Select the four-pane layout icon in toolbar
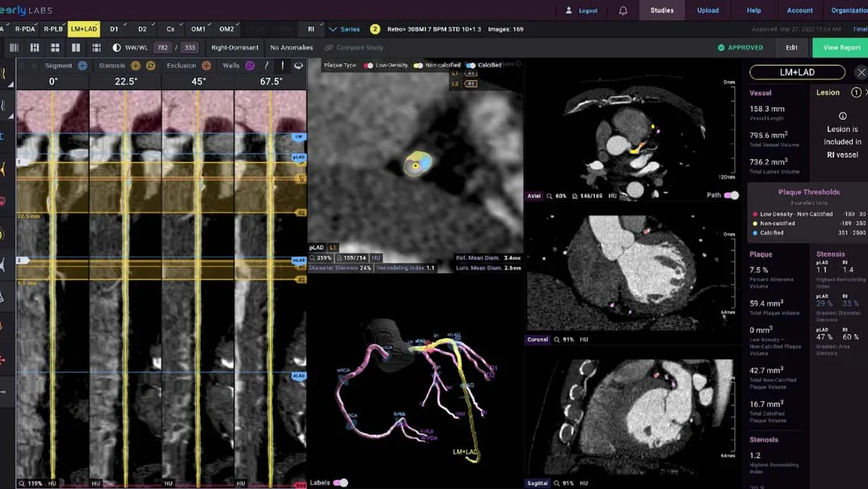 (x=55, y=47)
